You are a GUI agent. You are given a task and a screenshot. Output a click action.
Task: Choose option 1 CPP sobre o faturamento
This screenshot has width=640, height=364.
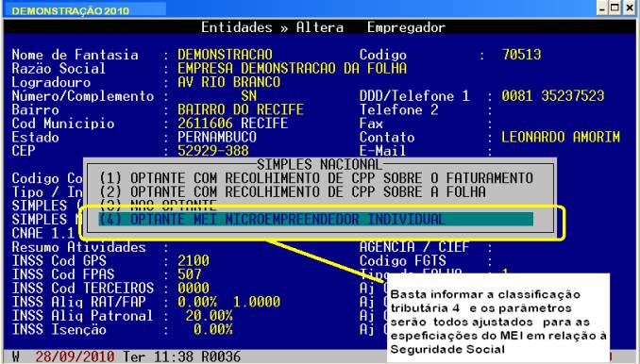pos(315,178)
